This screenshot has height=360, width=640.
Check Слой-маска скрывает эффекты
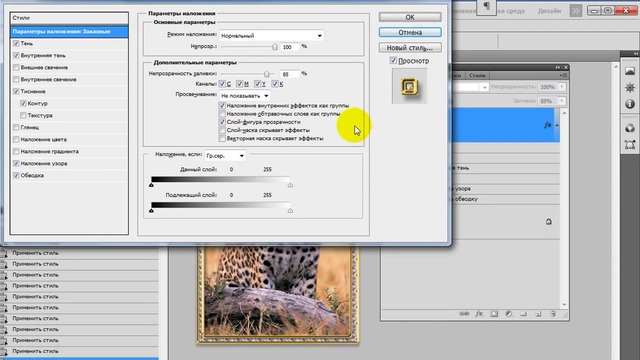click(222, 130)
